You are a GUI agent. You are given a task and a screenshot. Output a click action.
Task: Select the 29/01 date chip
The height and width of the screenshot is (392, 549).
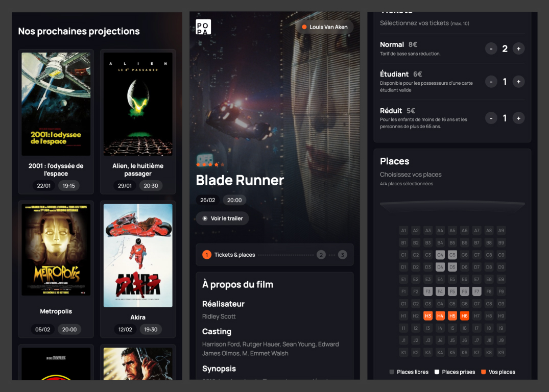pos(125,186)
